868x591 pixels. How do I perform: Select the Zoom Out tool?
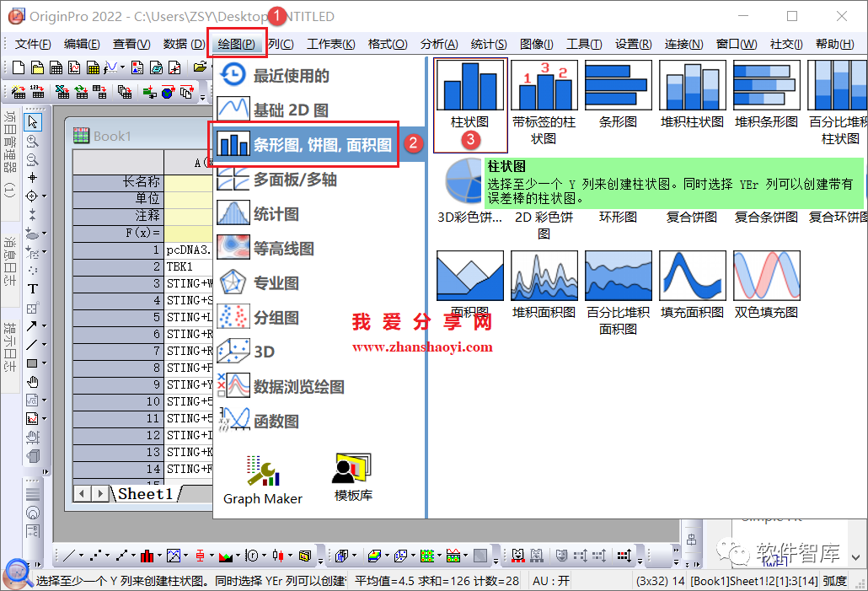pyautogui.click(x=33, y=159)
